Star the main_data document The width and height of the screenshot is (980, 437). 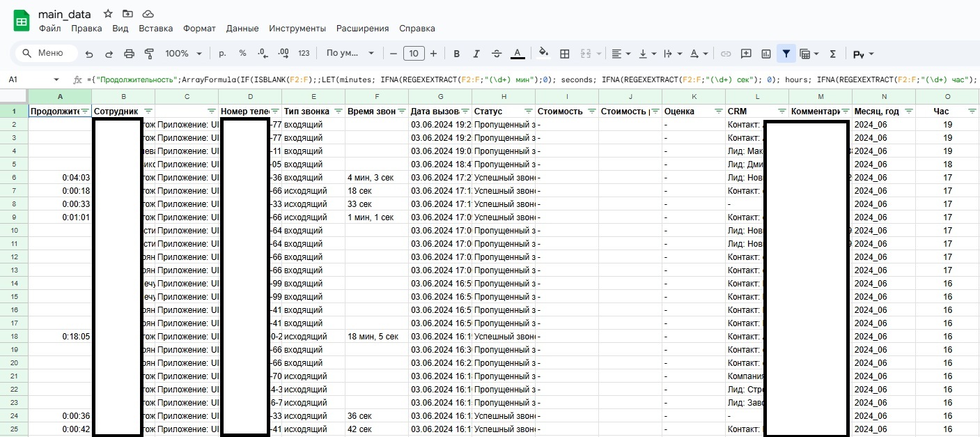tap(108, 14)
